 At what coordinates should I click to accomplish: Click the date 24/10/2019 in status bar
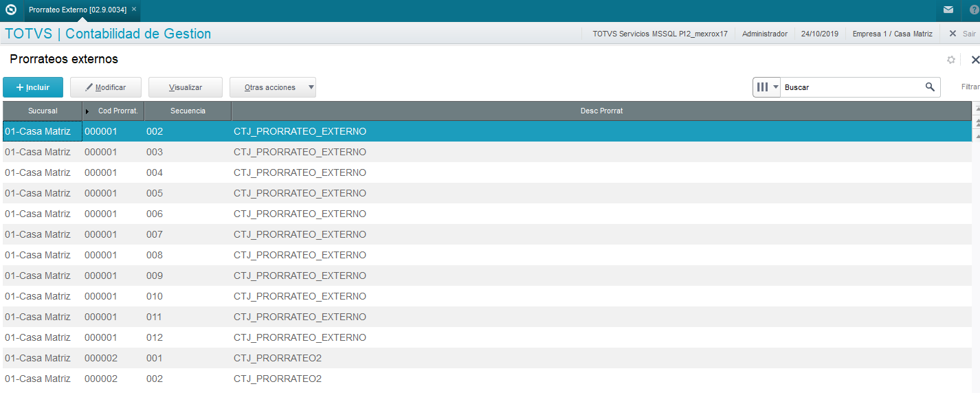(820, 34)
